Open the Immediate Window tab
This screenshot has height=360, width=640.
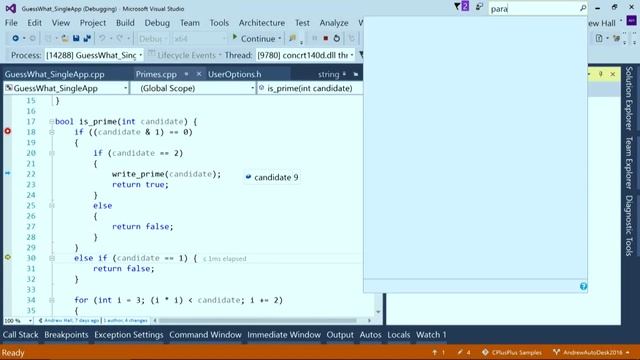tap(284, 335)
